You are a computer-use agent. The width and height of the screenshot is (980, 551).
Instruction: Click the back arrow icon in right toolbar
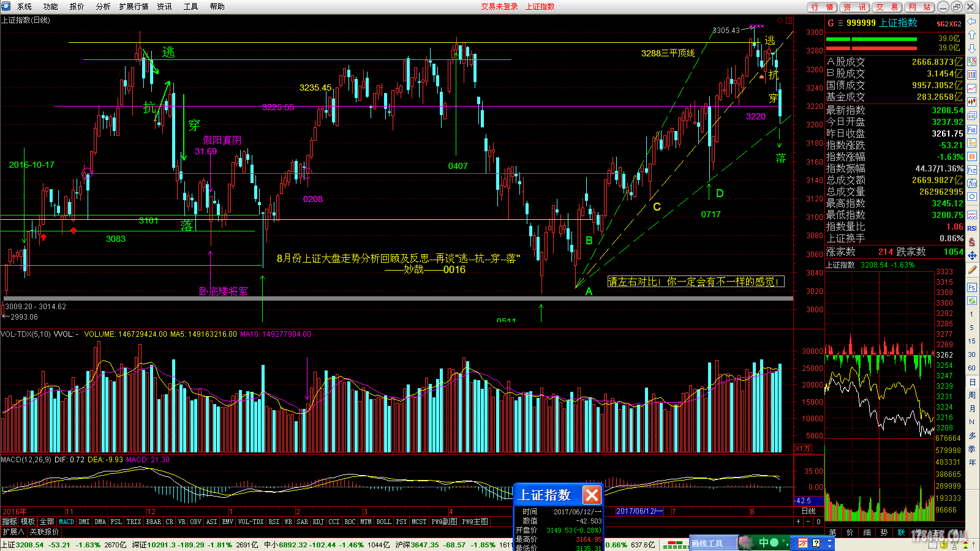(x=972, y=21)
